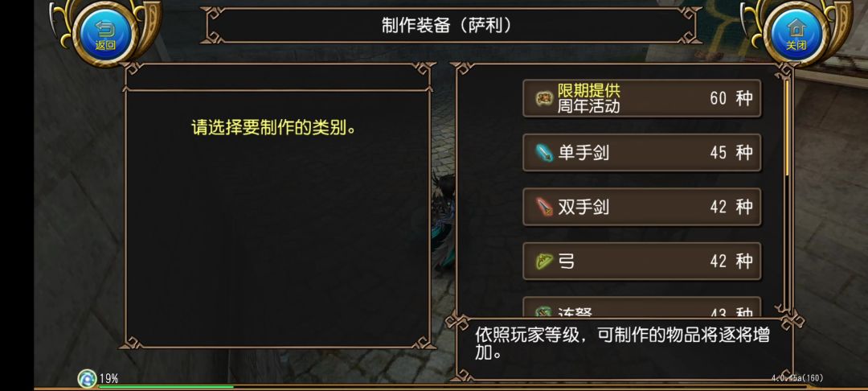
Task: Open the partially visible 连弩 category
Action: tap(641, 309)
